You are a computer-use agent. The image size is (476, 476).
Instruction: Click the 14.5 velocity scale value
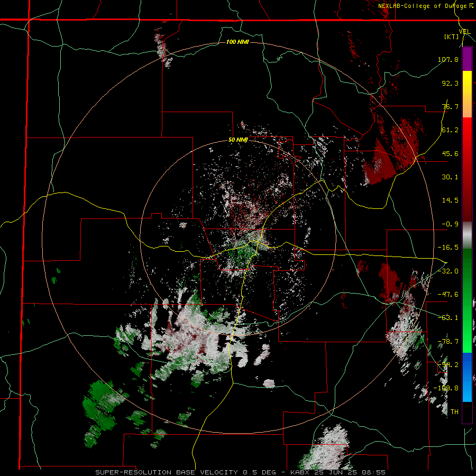pyautogui.click(x=450, y=200)
